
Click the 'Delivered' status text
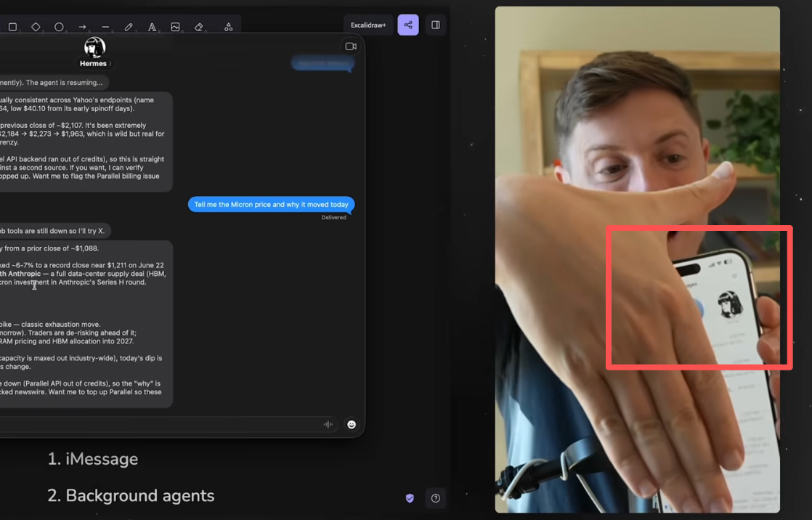click(333, 218)
